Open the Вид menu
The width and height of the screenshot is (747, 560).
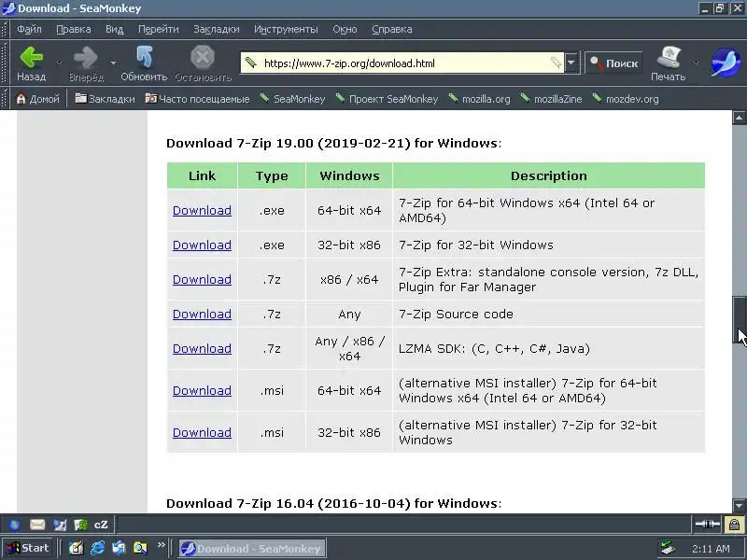tap(114, 29)
